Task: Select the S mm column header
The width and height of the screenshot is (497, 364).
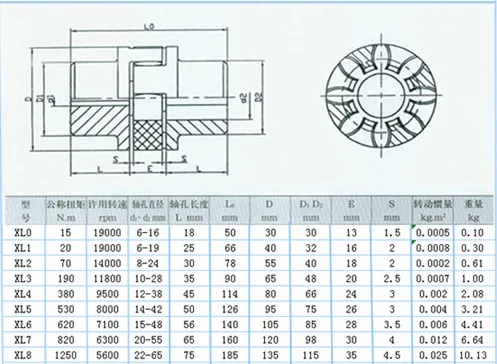Action: [x=392, y=211]
